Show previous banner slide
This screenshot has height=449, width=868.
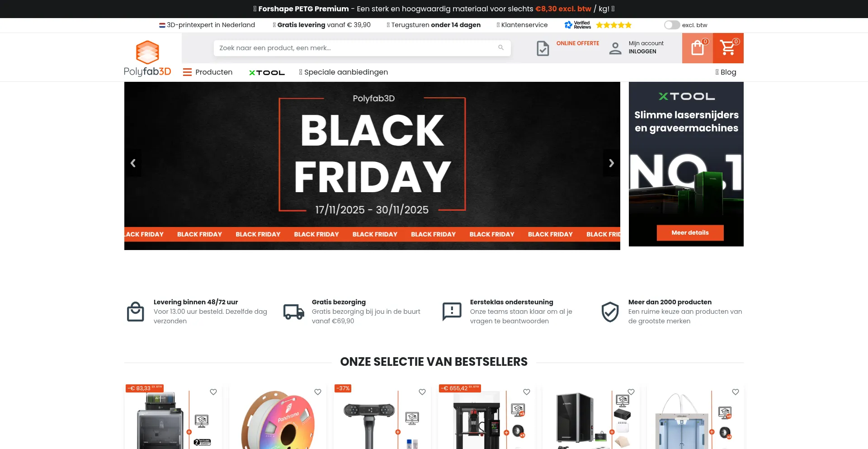coord(133,163)
